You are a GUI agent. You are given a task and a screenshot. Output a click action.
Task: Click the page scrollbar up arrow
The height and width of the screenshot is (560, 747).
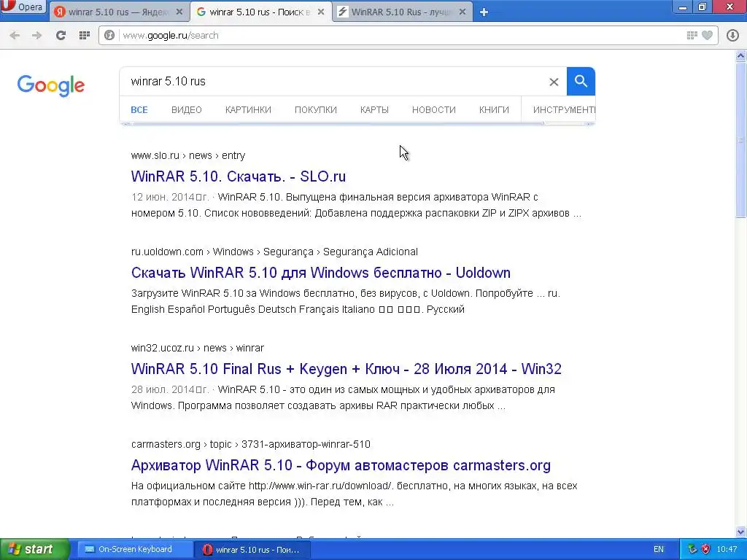pos(741,56)
